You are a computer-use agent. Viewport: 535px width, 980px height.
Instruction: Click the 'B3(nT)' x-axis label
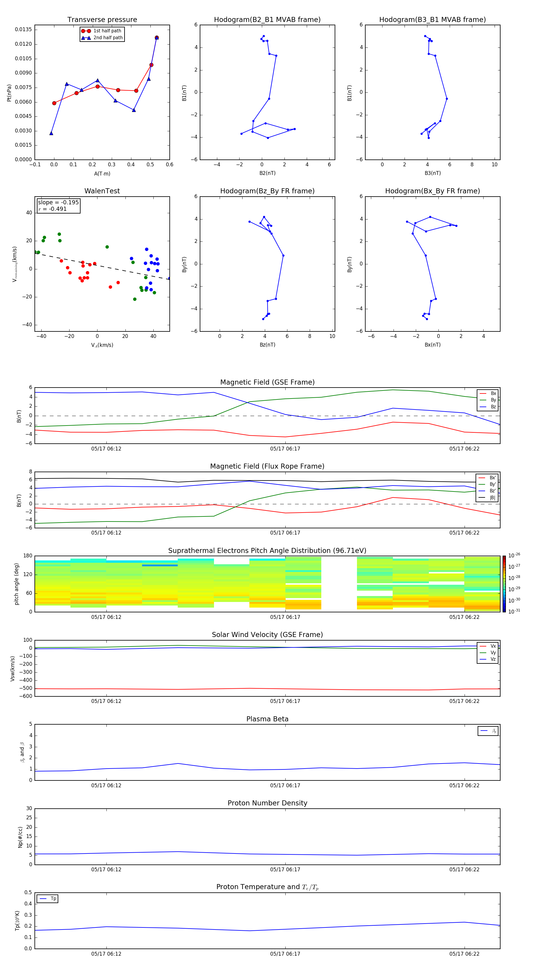click(x=432, y=173)
